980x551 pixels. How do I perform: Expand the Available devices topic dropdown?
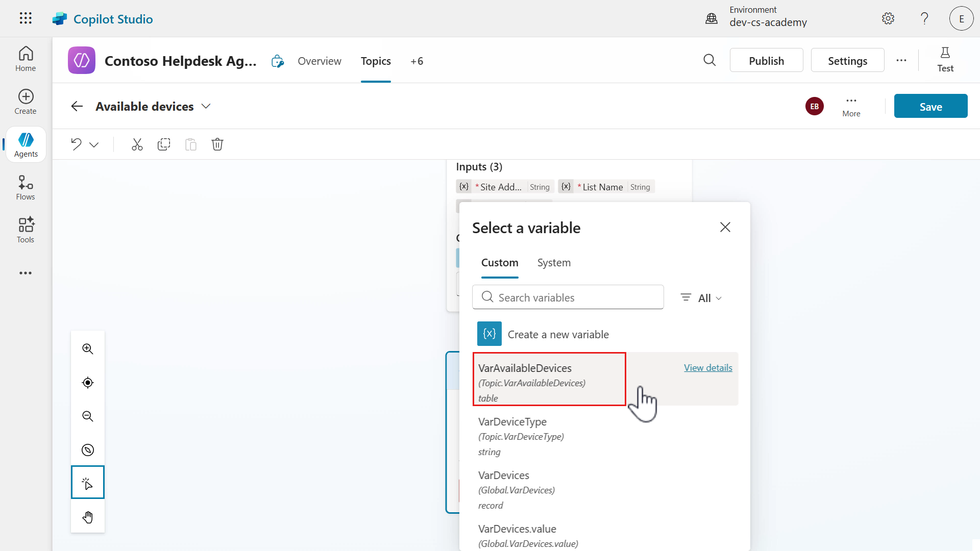click(206, 106)
